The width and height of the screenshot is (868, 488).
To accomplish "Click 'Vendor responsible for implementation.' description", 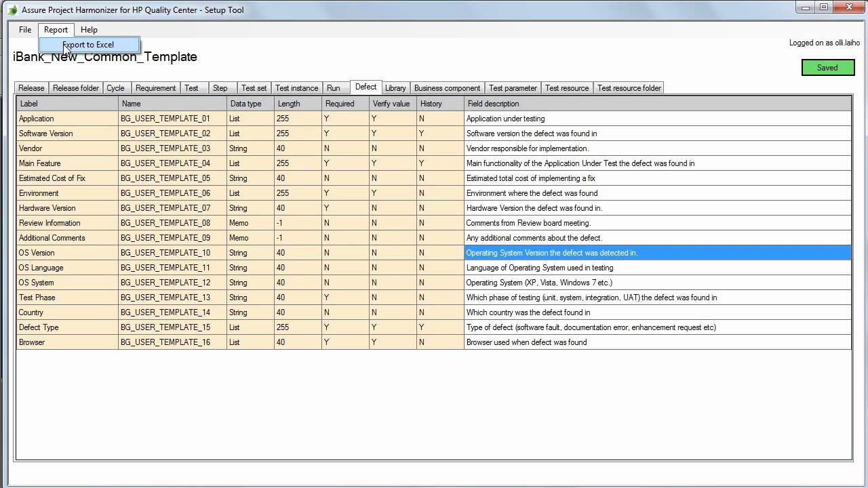I will pos(658,148).
